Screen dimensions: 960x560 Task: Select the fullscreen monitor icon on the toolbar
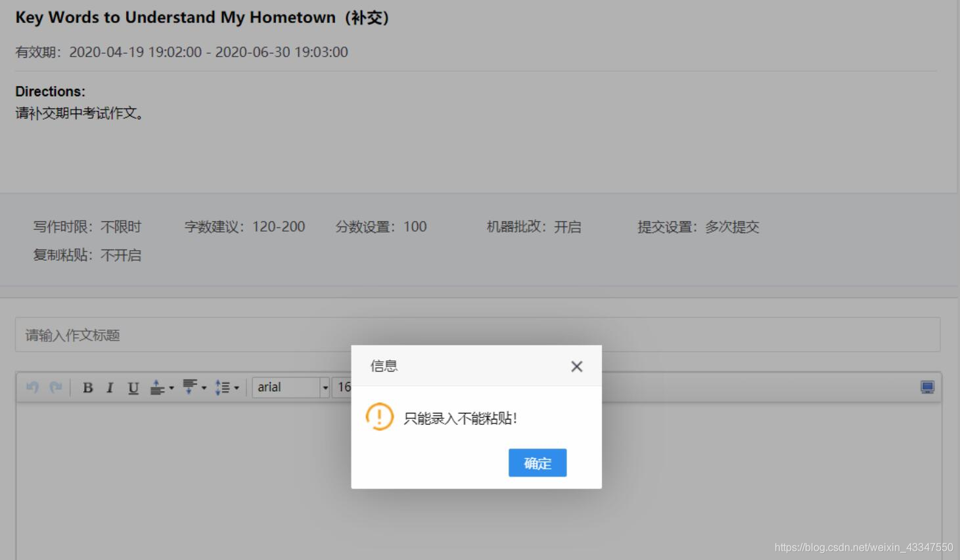click(x=926, y=387)
